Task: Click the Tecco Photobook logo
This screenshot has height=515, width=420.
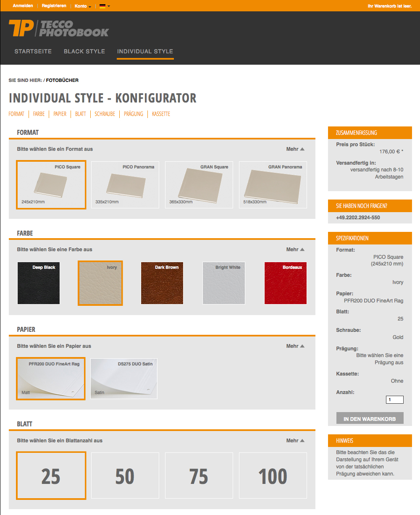Action: coord(59,28)
